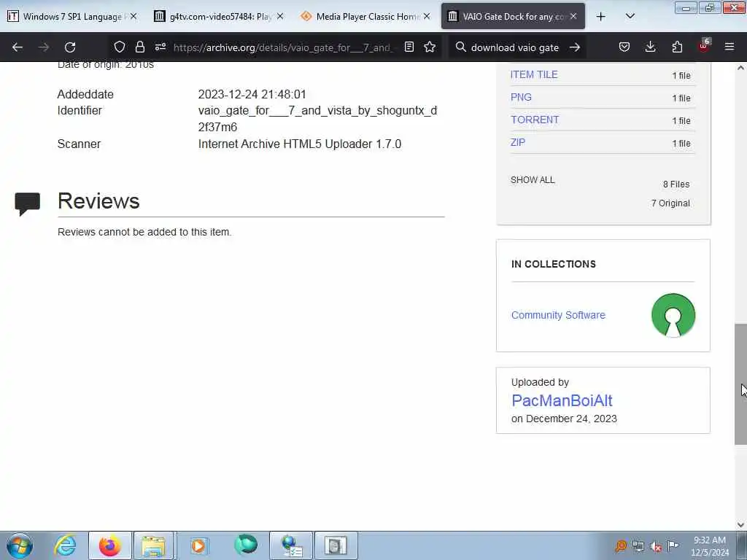Switch to g4tv.com-video57484 tab
747x560 pixels.
click(x=219, y=17)
